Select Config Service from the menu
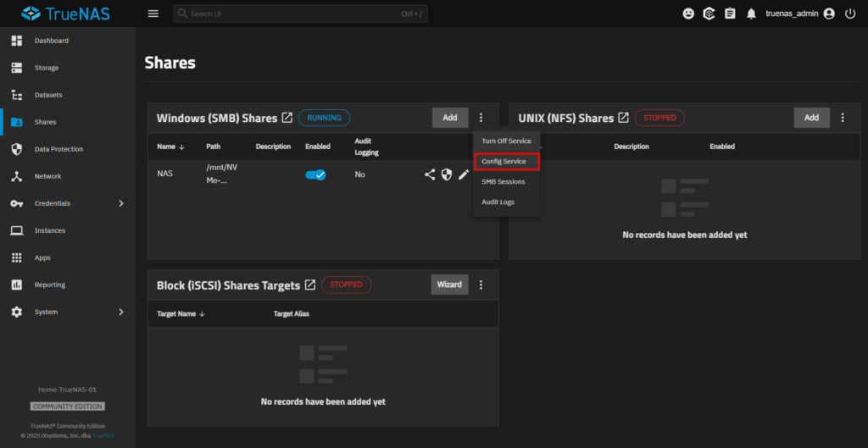The image size is (868, 448). [504, 161]
